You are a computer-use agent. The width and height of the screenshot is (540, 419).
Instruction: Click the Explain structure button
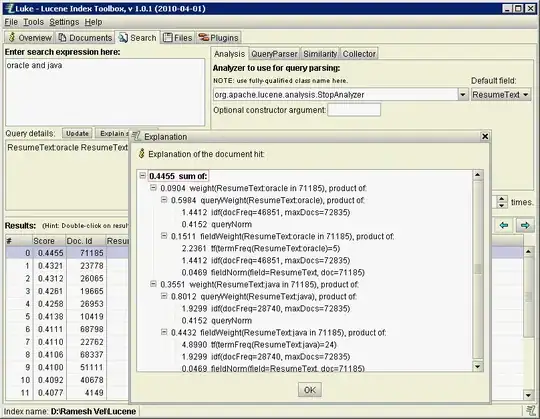click(x=113, y=133)
